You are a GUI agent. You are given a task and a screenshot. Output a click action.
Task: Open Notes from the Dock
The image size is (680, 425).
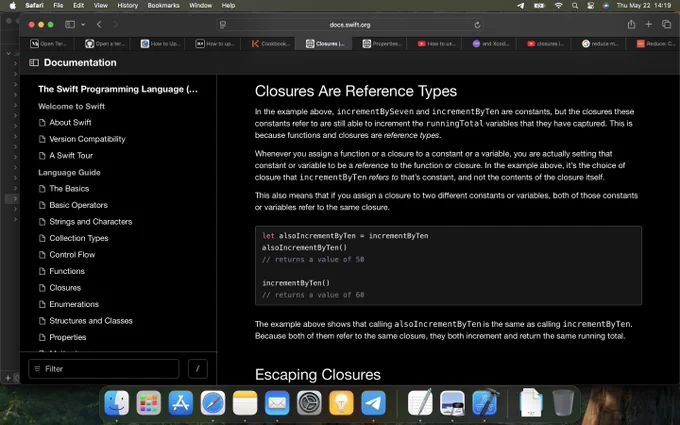[x=245, y=403]
